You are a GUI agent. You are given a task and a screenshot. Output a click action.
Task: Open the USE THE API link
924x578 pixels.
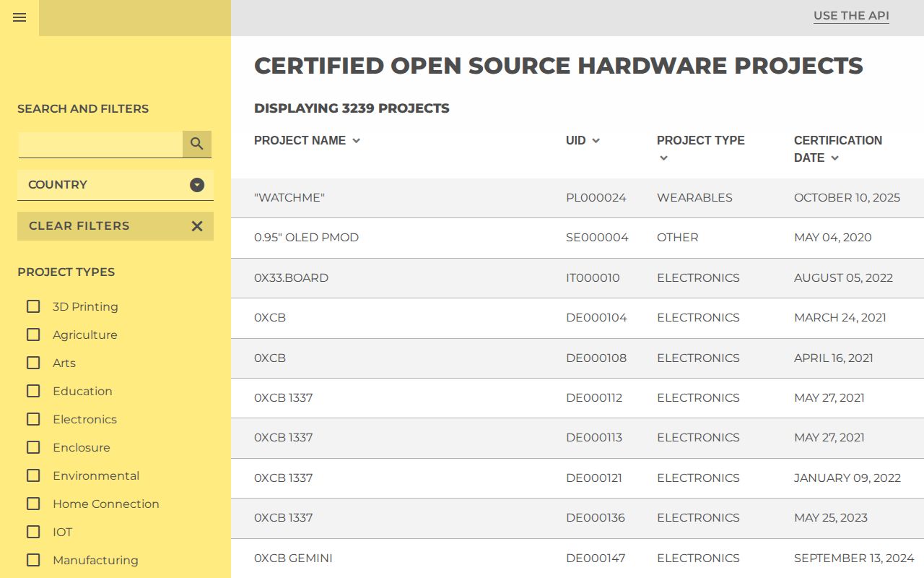click(851, 15)
